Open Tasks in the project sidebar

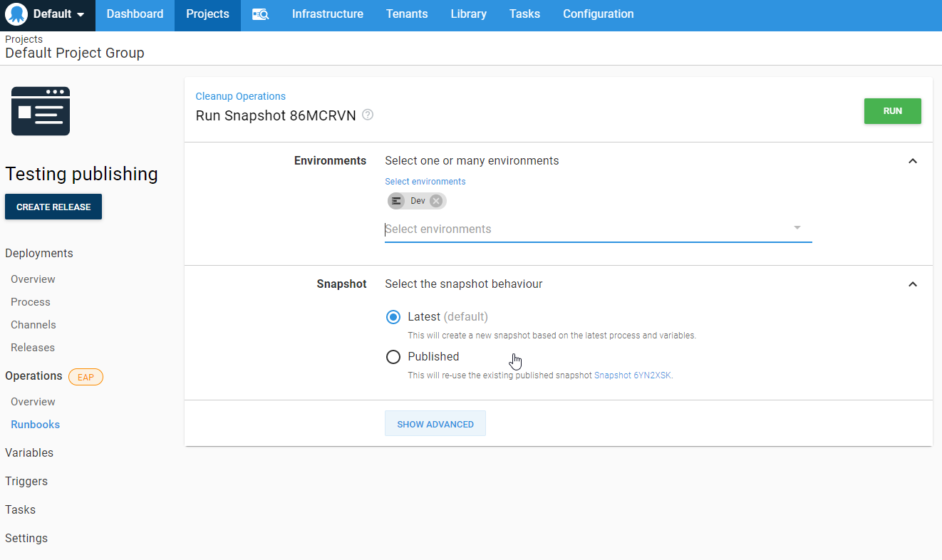[x=20, y=509]
